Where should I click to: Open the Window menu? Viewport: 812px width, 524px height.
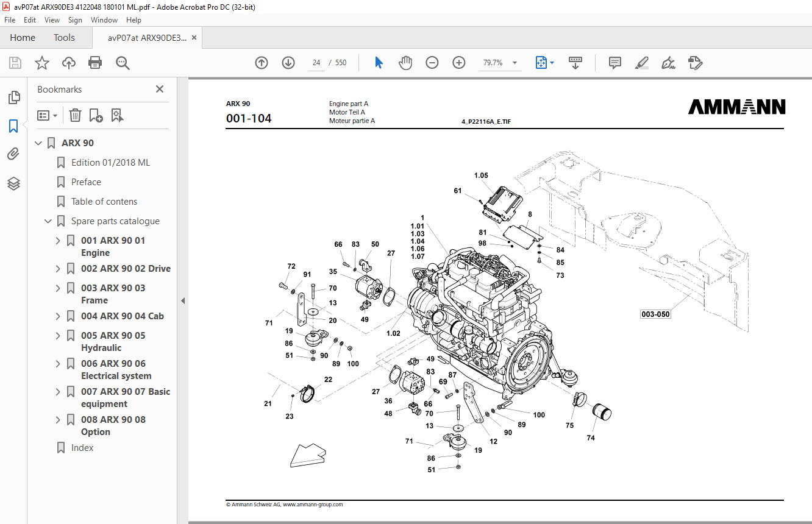[x=104, y=20]
